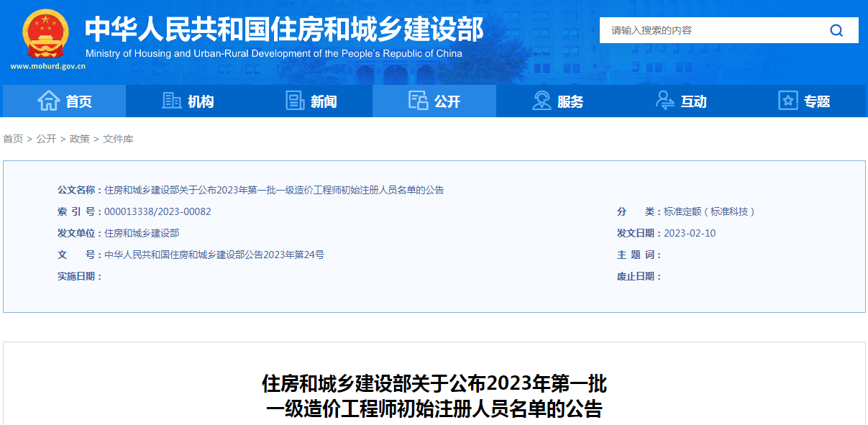Click the headset icon beside 服务

tap(542, 101)
